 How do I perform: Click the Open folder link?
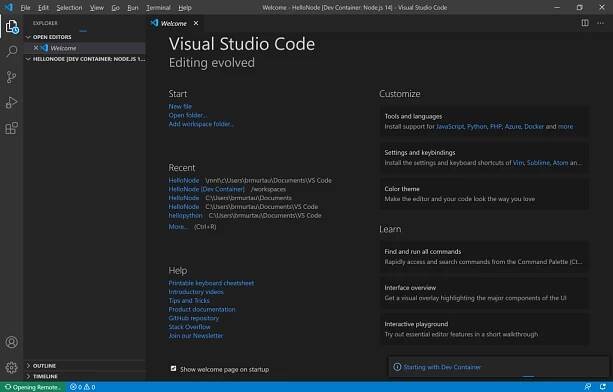pyautogui.click(x=188, y=115)
